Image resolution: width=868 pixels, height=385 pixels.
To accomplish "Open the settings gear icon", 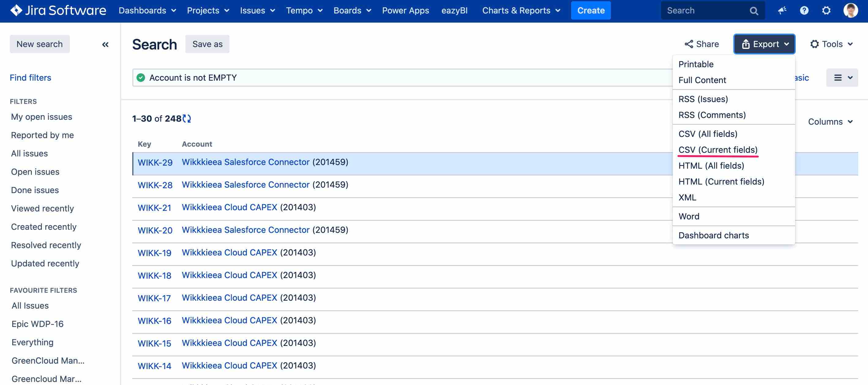I will pyautogui.click(x=826, y=10).
